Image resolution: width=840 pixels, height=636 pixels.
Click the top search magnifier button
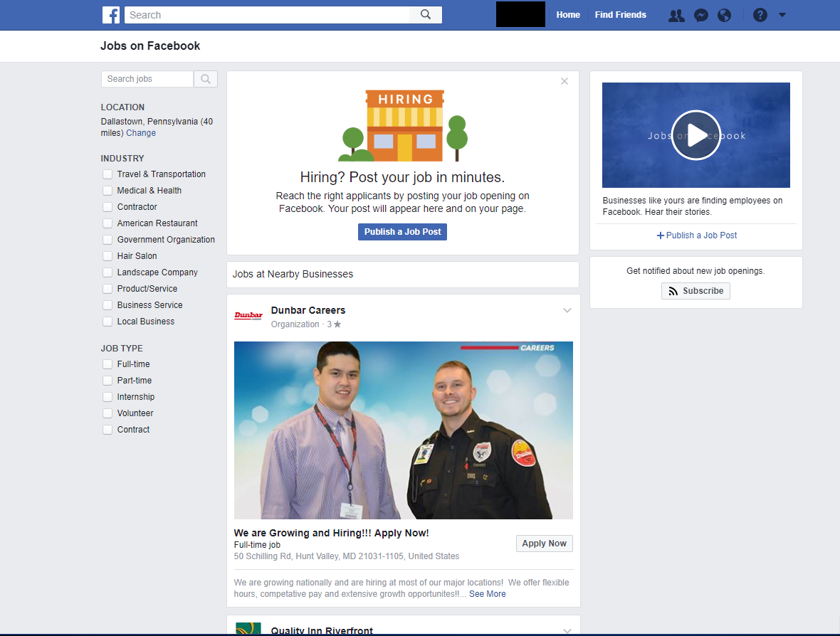(x=426, y=15)
